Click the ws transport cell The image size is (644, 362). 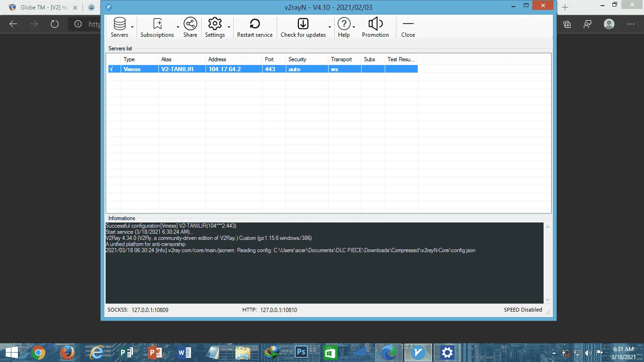345,69
